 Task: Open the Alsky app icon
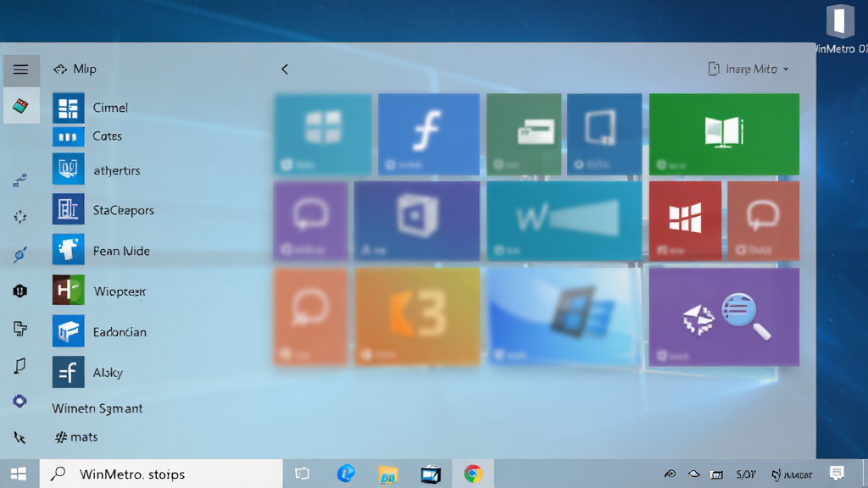click(68, 372)
